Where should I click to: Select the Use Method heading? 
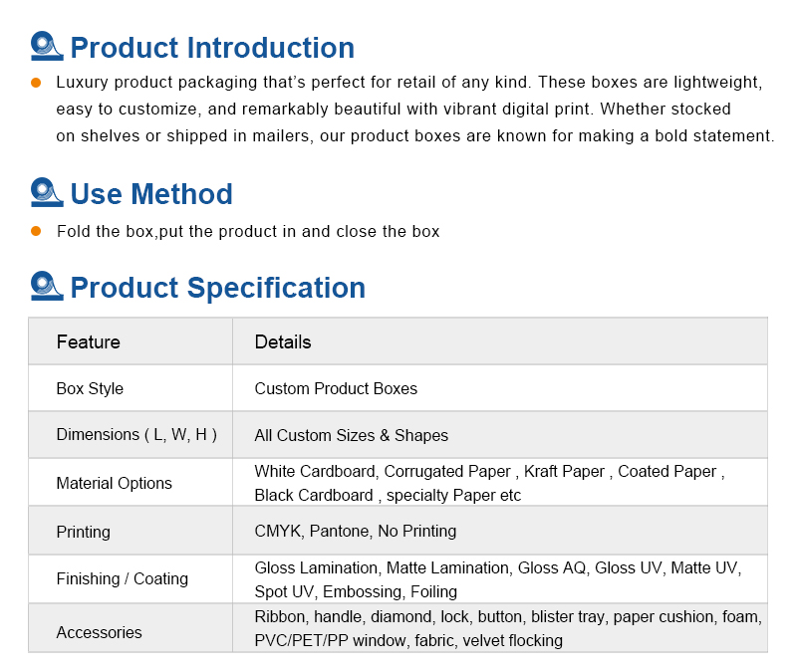151,194
